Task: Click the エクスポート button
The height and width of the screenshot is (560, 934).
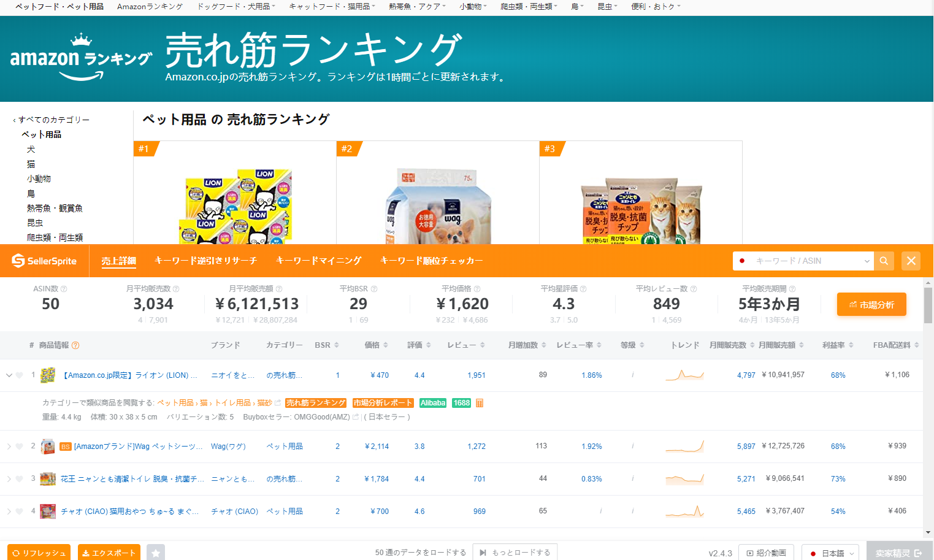Action: coord(109,553)
